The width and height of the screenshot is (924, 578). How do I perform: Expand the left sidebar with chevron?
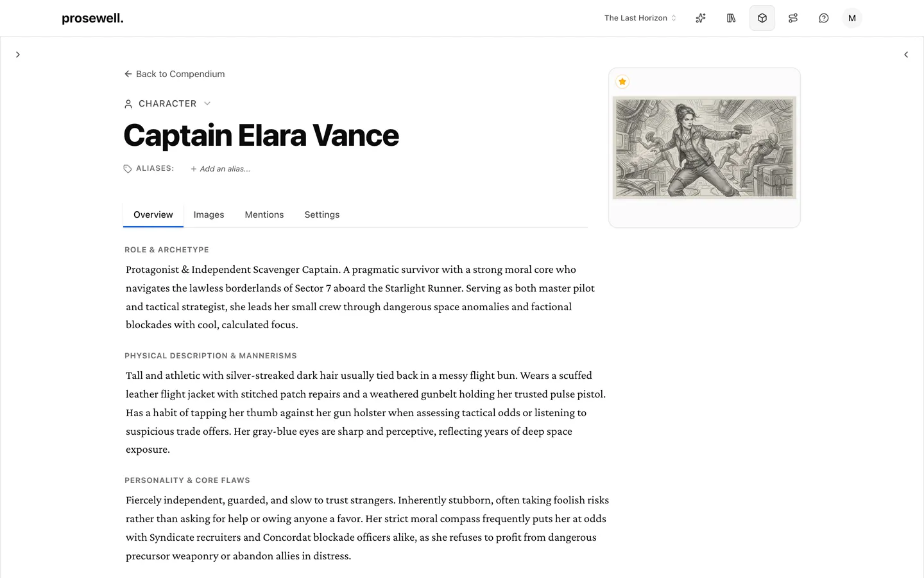18,55
